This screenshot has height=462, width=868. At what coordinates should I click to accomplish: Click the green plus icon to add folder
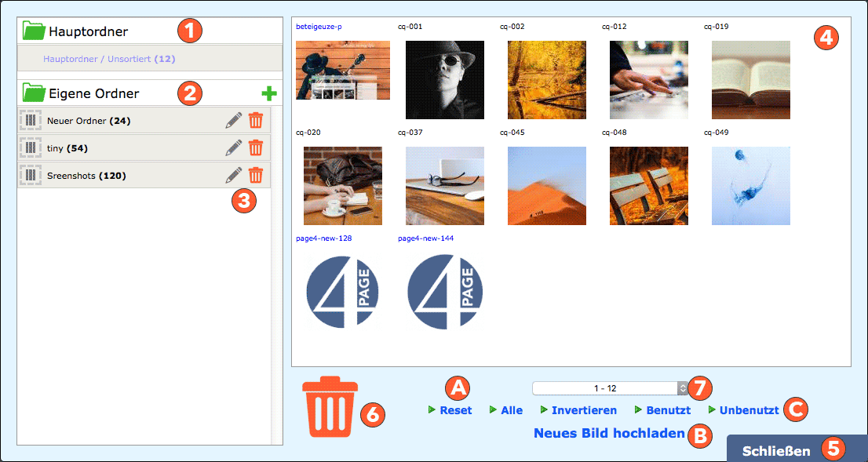pos(269,94)
